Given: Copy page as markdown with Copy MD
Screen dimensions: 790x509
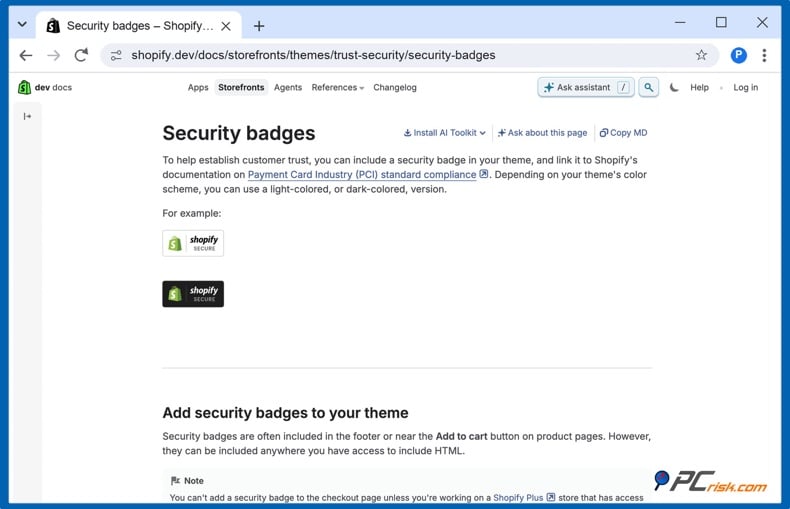Looking at the screenshot, I should pyautogui.click(x=623, y=133).
